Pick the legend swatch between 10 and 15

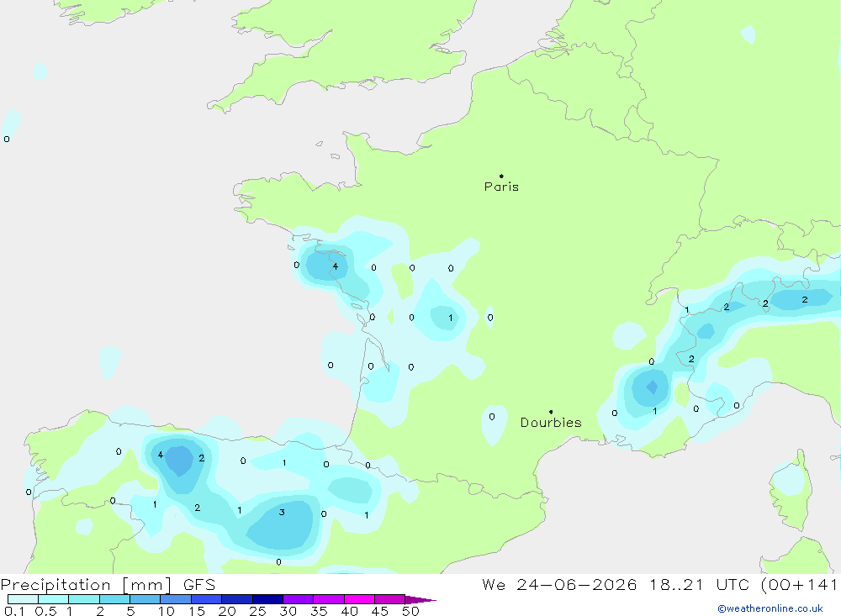[176, 599]
